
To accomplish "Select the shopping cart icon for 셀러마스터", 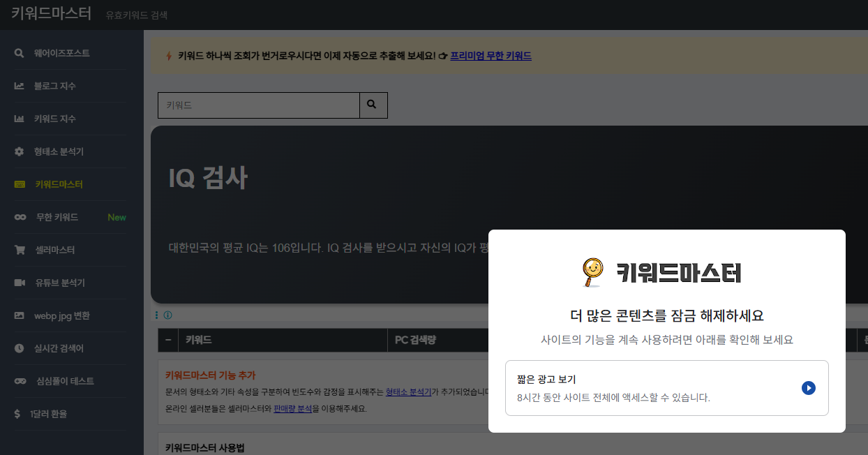I will coord(18,250).
